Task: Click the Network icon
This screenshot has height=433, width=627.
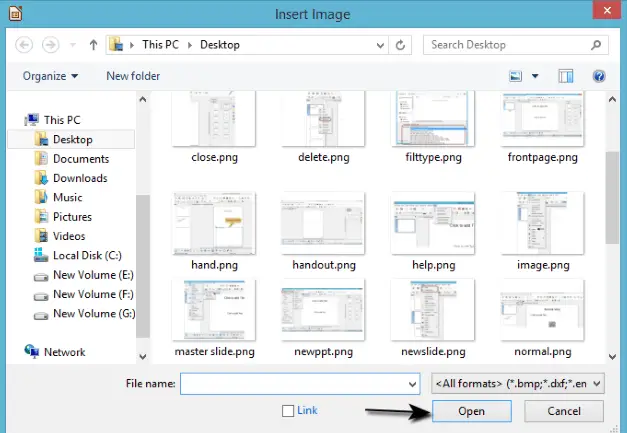Action: 32,351
